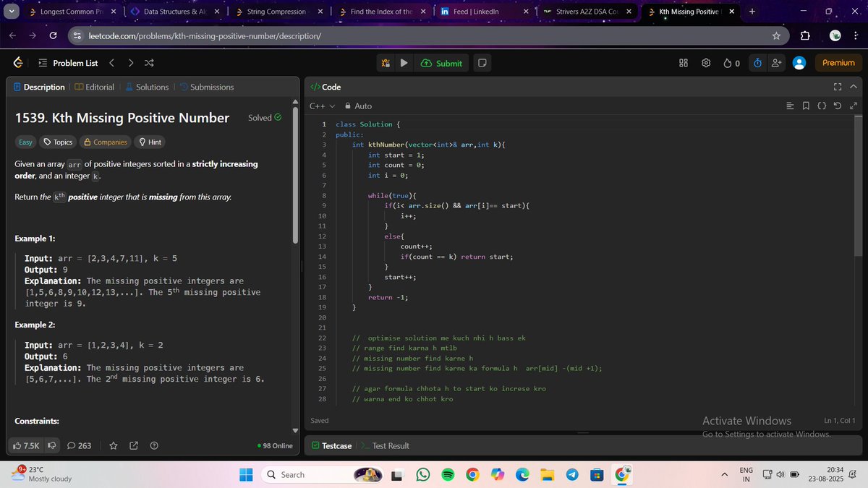The width and height of the screenshot is (868, 488).
Task: Start the stopwatch timer icon
Action: [757, 63]
